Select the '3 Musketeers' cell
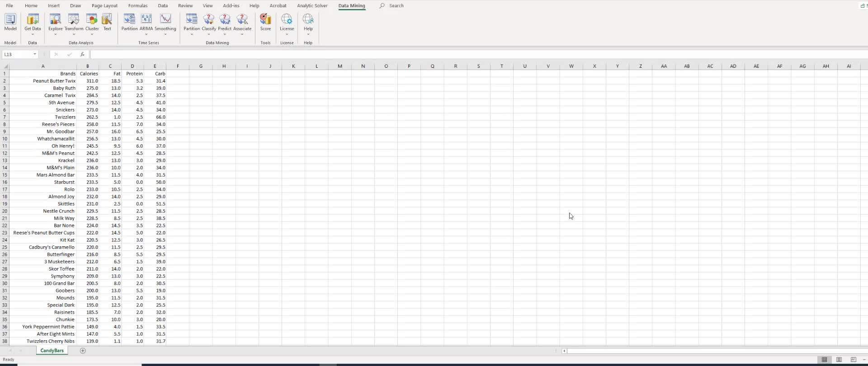 (43, 262)
